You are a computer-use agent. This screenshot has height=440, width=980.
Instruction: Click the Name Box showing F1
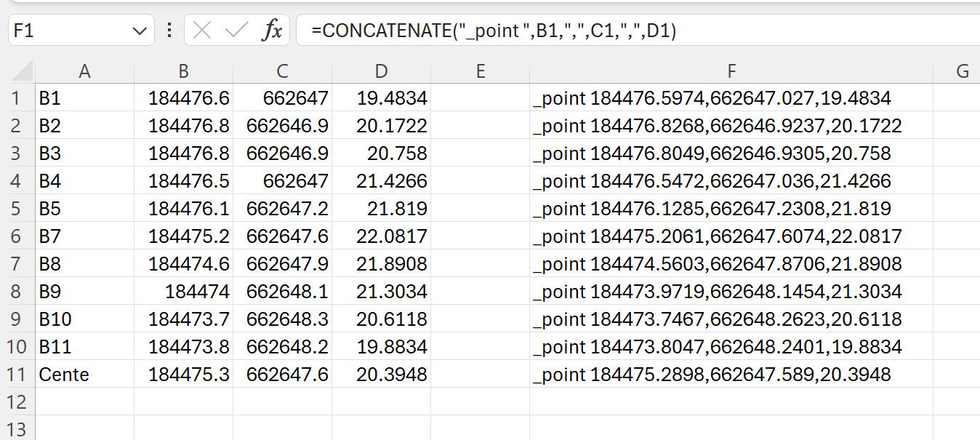(x=73, y=31)
